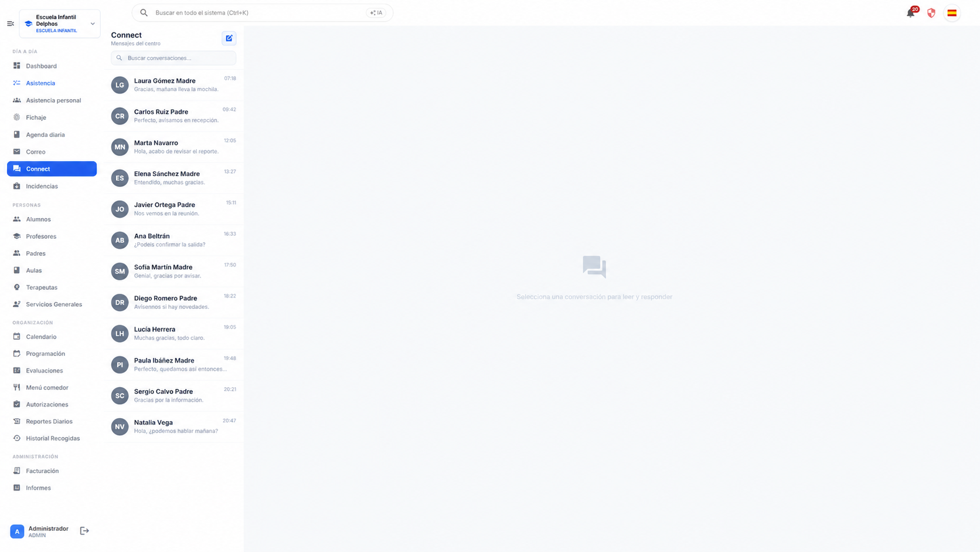
Task: Open Paula Ibáñez Madre conversation
Action: coord(173,365)
